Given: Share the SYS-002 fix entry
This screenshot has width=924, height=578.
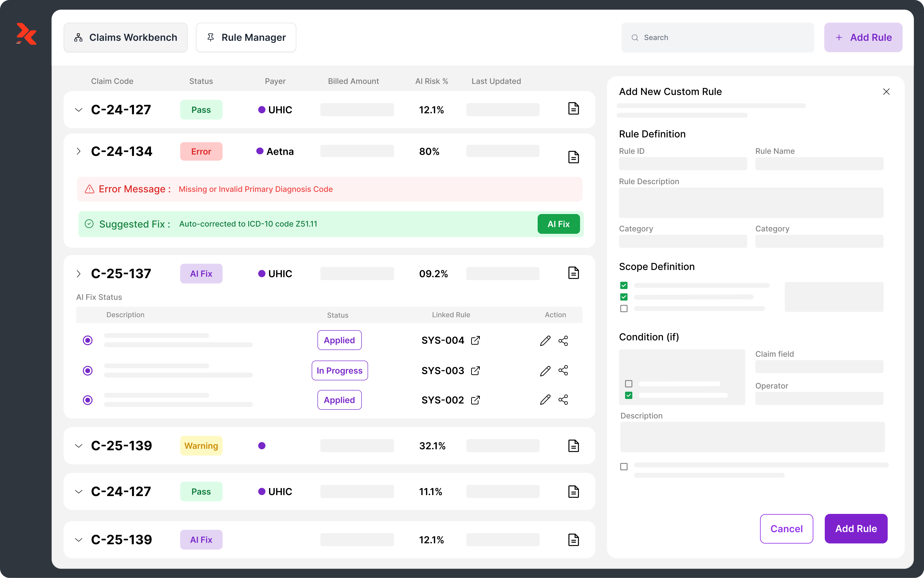Looking at the screenshot, I should pyautogui.click(x=563, y=400).
